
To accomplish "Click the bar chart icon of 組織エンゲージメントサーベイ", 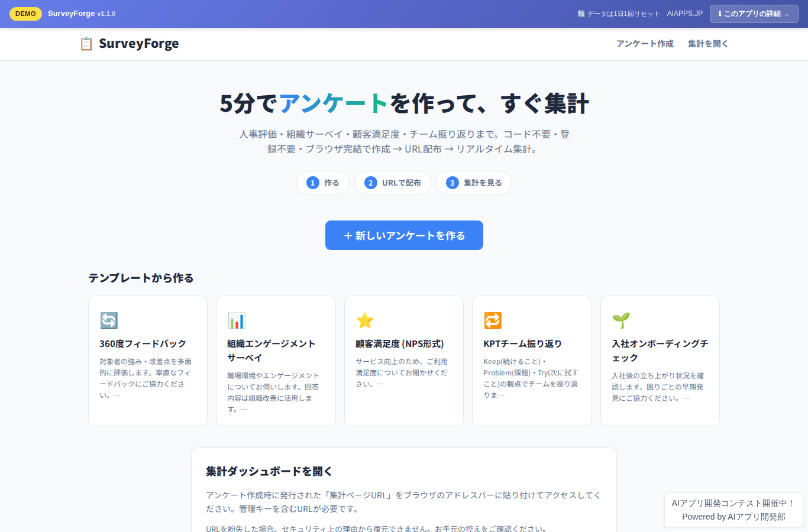I will 237,320.
